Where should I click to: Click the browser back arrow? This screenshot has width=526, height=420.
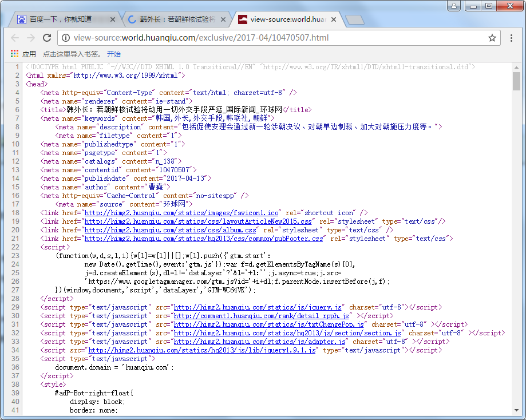tap(15, 38)
